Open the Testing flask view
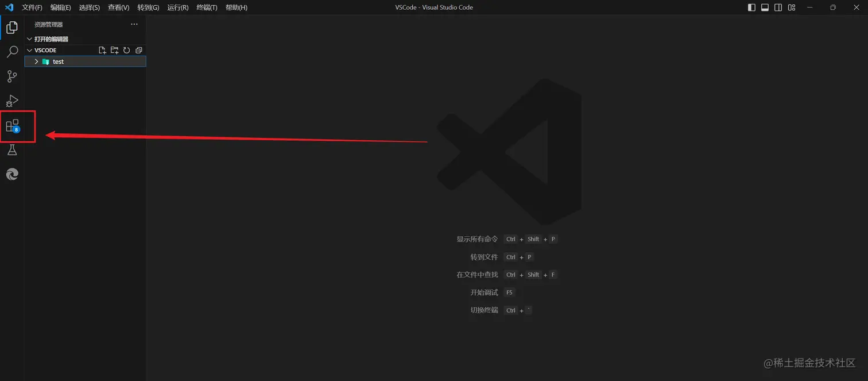This screenshot has width=868, height=381. [12, 150]
